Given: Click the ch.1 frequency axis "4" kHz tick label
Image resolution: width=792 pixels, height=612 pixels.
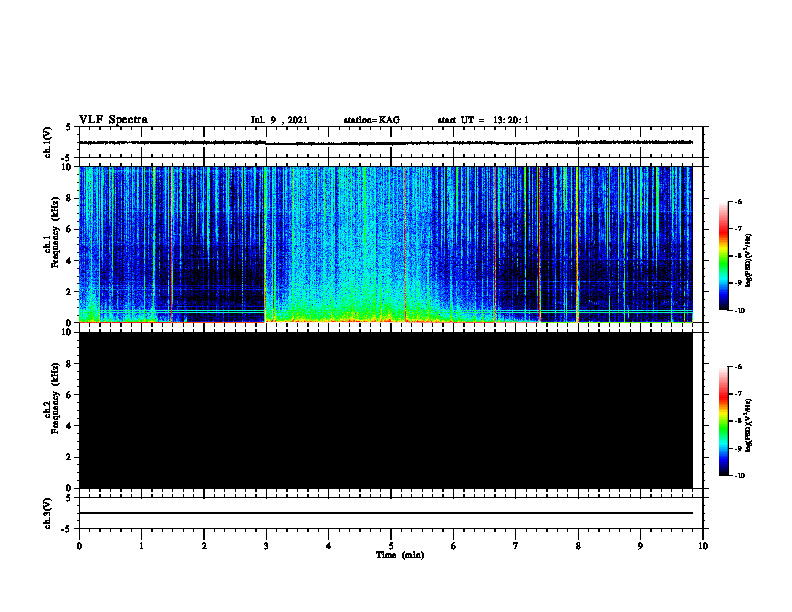Looking at the screenshot, I should tap(70, 261).
